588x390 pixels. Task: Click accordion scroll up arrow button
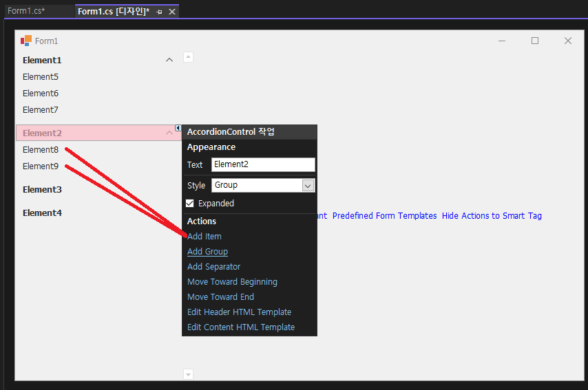[188, 57]
